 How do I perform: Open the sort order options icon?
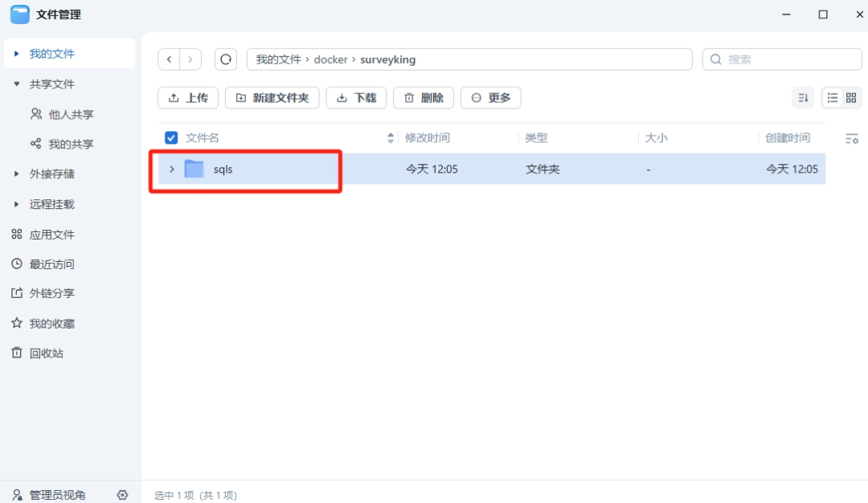(802, 98)
